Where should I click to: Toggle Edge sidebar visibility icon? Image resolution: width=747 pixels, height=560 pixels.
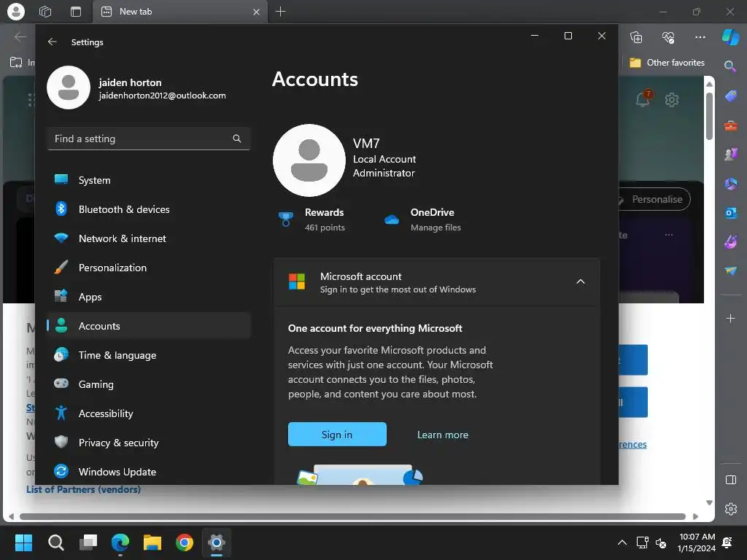pos(731,480)
